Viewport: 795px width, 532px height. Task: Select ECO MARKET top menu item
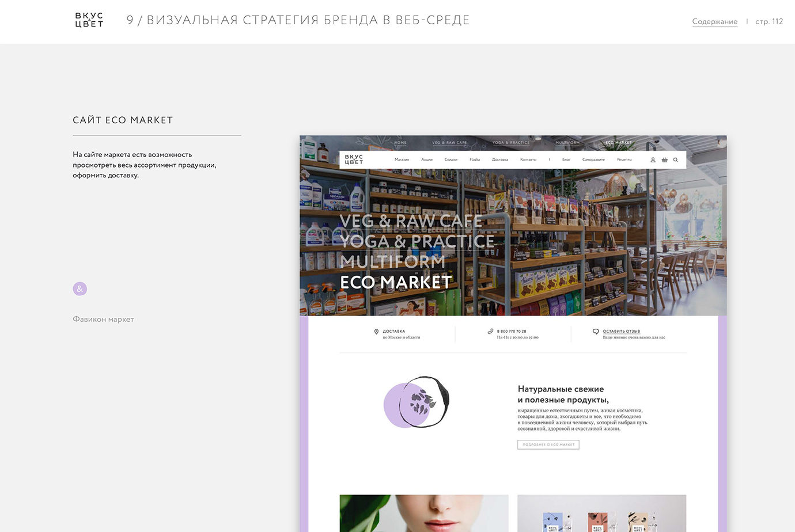[x=619, y=142]
